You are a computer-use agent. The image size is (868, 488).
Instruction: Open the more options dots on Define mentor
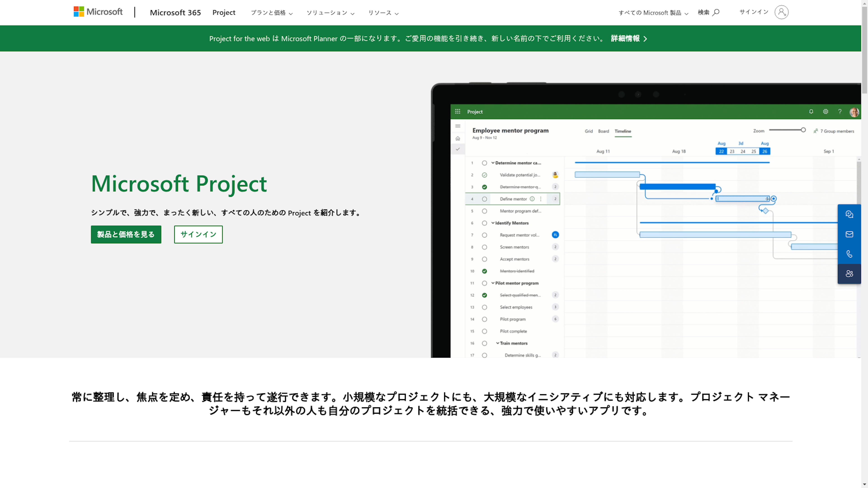click(541, 199)
